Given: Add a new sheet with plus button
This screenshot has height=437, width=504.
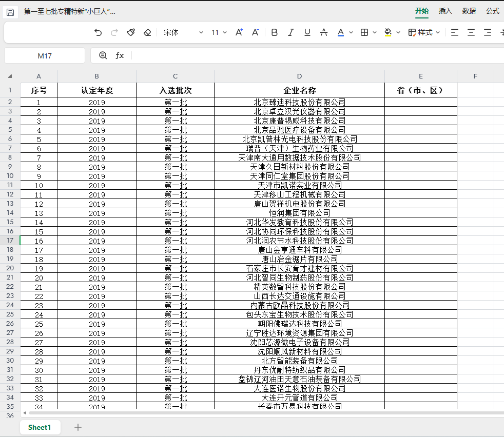Looking at the screenshot, I should pos(78,427).
